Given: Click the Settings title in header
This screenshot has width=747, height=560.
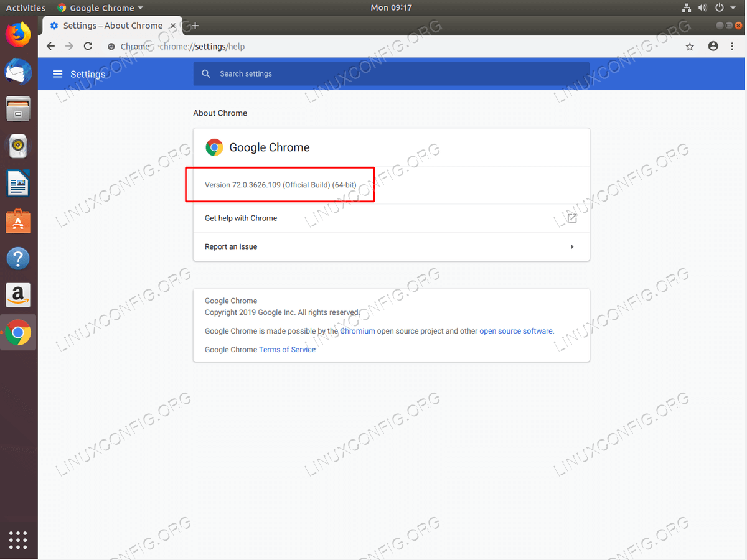Looking at the screenshot, I should (x=88, y=74).
